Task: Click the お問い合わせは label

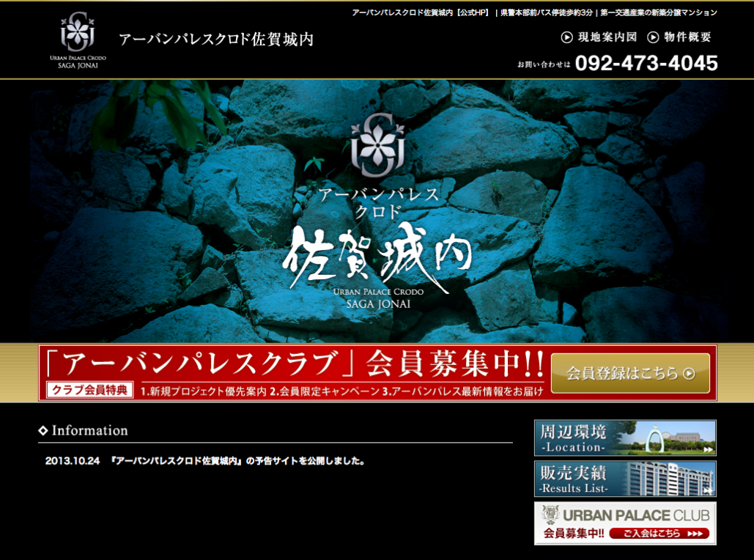Action: [544, 64]
